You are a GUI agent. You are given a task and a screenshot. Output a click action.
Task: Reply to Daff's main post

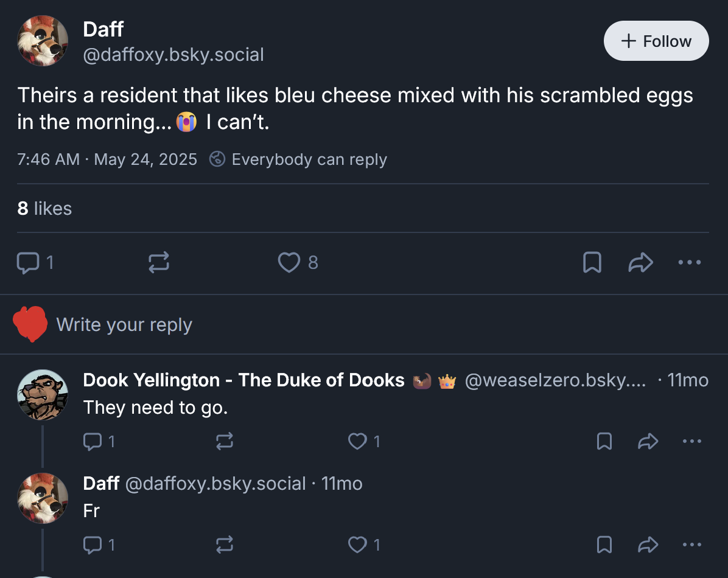point(27,262)
